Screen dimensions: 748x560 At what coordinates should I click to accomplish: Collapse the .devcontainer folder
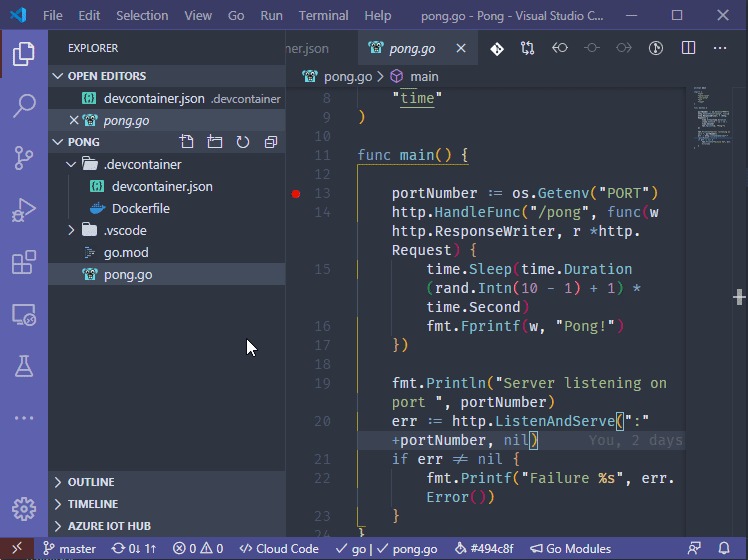pos(71,164)
